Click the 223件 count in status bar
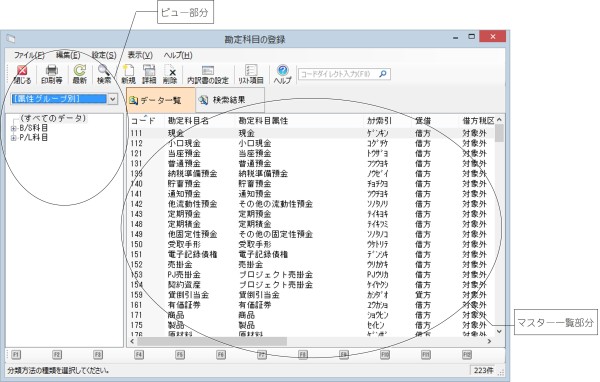600x382 pixels. [x=483, y=370]
